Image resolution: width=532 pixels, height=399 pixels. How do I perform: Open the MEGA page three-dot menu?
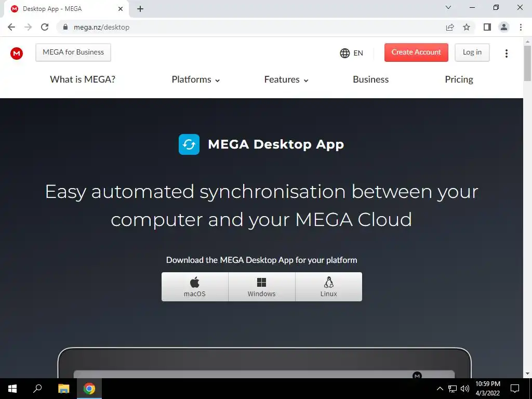pos(506,54)
